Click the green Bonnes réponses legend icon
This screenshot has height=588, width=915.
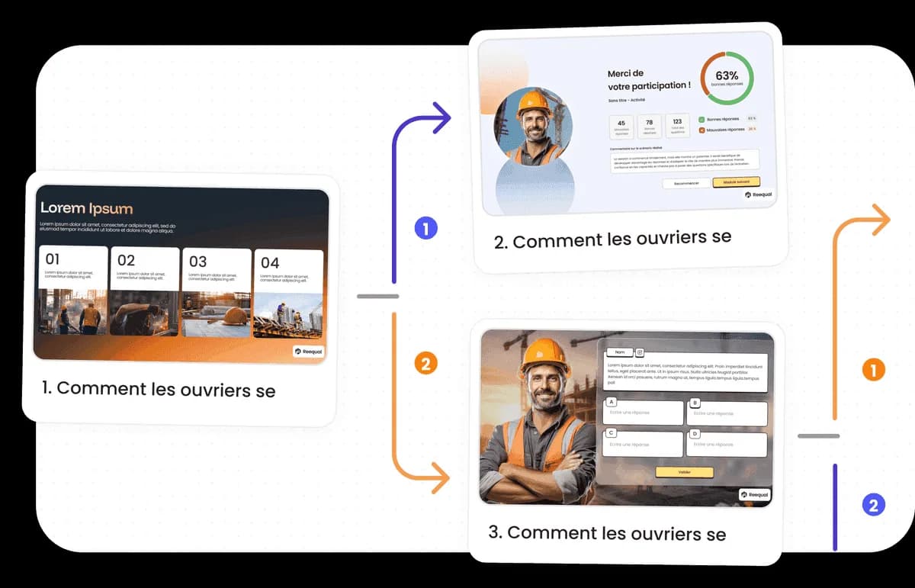[701, 119]
